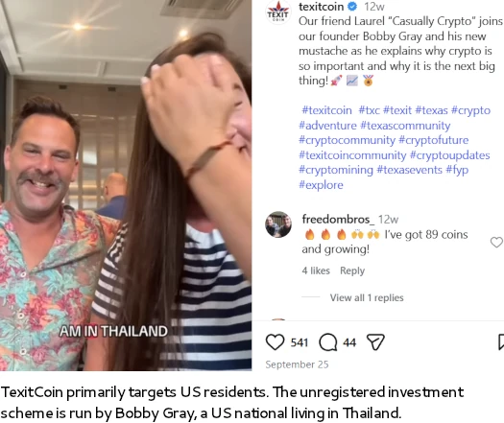
Task: Reply to freedombros_ comment
Action: pos(352,270)
